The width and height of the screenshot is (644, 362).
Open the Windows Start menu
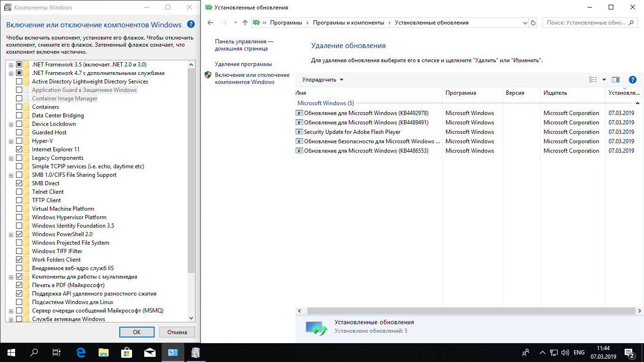[11, 353]
